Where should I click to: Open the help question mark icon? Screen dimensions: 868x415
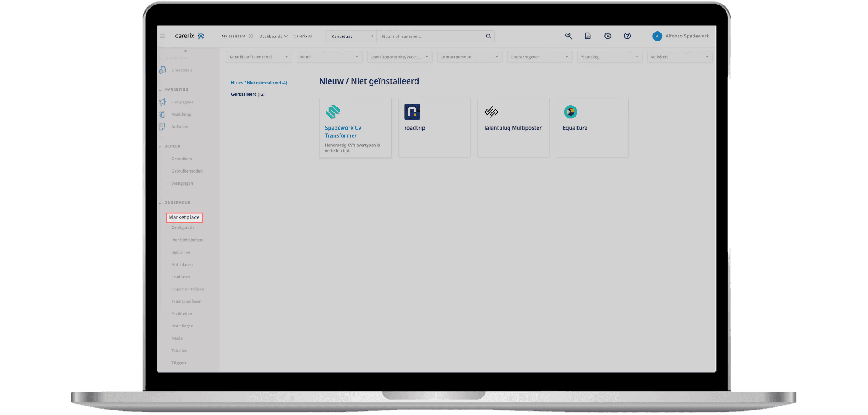pos(627,36)
